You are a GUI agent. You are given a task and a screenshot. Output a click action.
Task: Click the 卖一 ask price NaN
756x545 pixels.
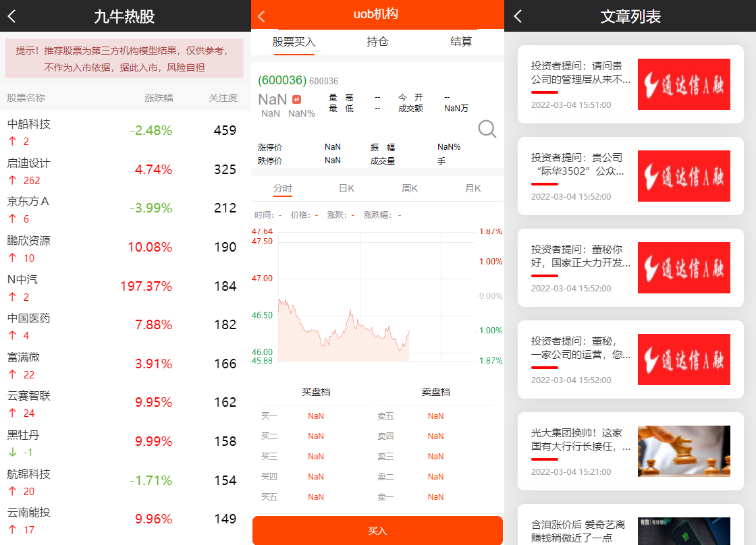tap(435, 497)
